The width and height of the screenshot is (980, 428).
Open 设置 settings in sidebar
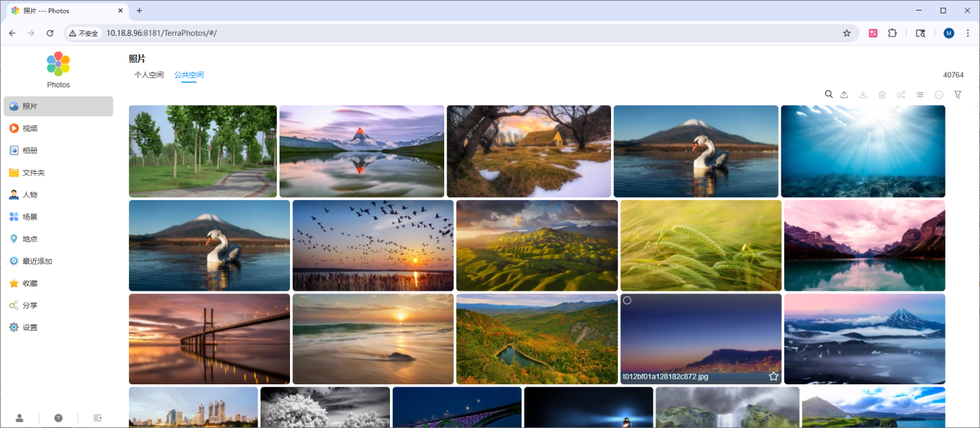[x=30, y=327]
